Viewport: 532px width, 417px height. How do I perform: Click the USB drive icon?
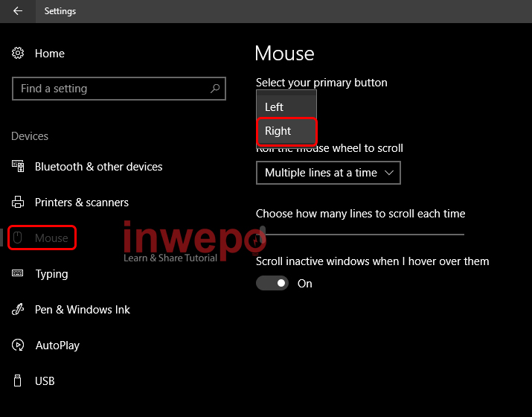click(x=18, y=381)
